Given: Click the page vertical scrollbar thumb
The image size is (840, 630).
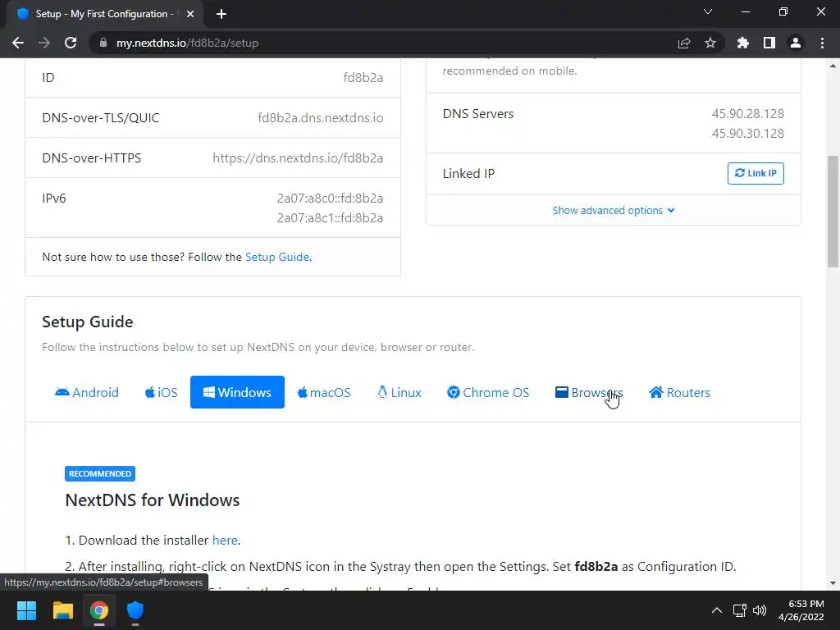Looking at the screenshot, I should tap(833, 211).
